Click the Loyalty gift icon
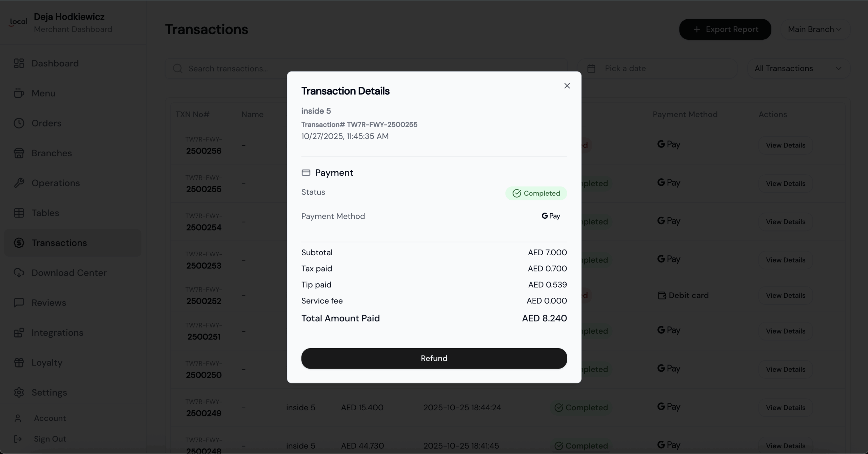This screenshot has width=868, height=454. (x=19, y=362)
